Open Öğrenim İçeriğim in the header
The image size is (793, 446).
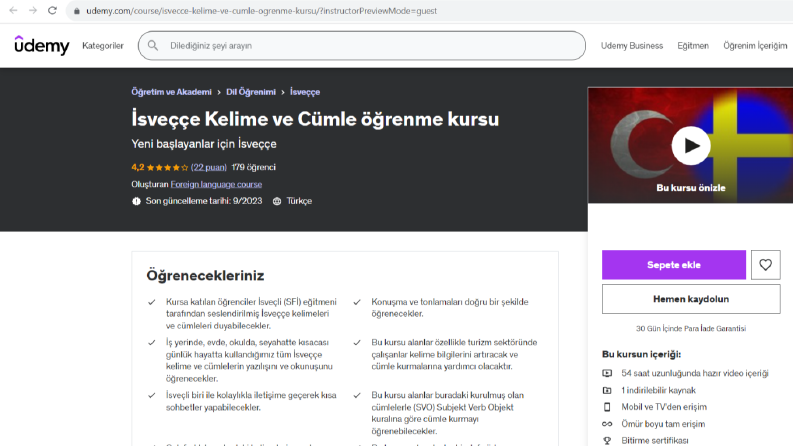click(755, 46)
